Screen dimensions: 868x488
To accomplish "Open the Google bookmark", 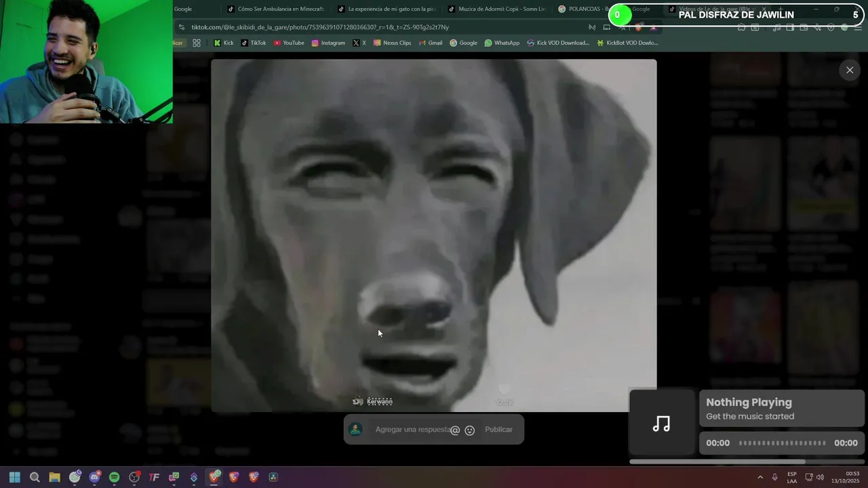I will [x=463, y=43].
